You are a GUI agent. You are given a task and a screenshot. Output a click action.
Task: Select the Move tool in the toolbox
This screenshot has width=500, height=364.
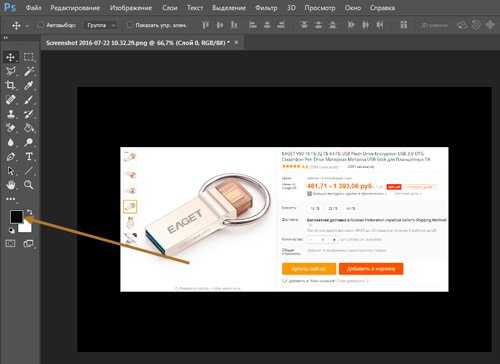[11, 57]
